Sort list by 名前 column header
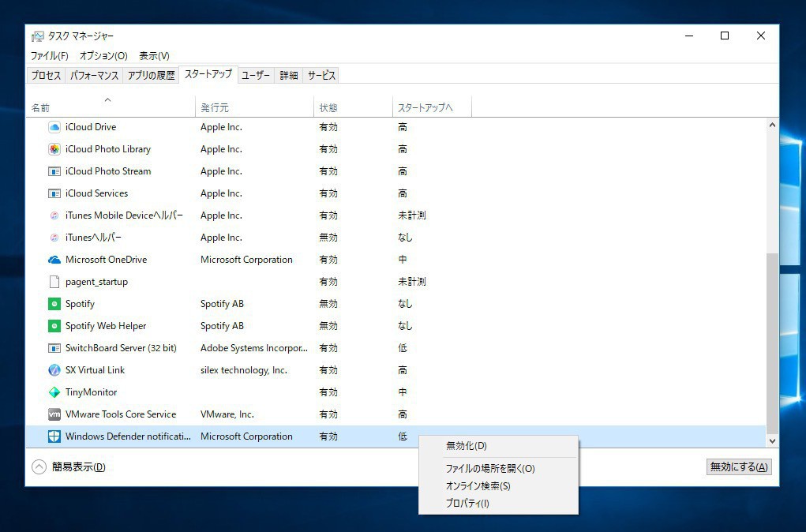This screenshot has width=806, height=532. point(41,107)
